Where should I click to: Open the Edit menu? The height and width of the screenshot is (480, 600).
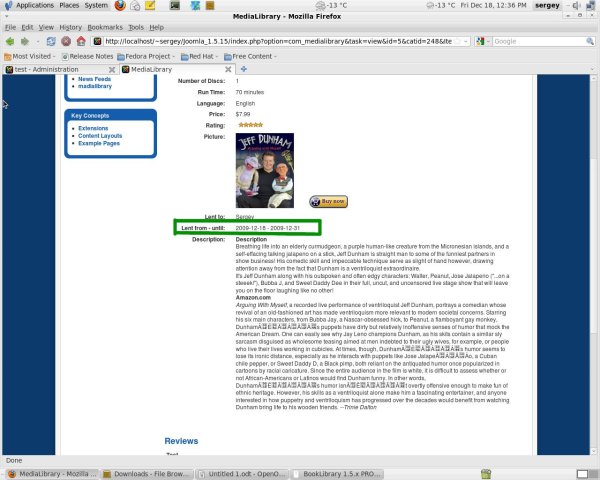click(27, 27)
